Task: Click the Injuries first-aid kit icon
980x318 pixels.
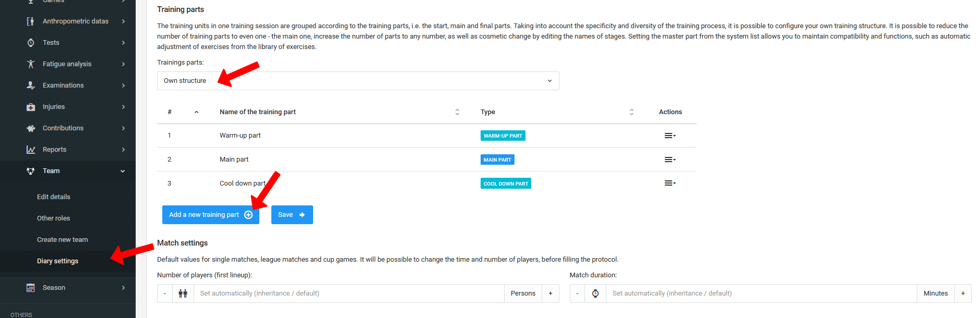Action: (31, 107)
